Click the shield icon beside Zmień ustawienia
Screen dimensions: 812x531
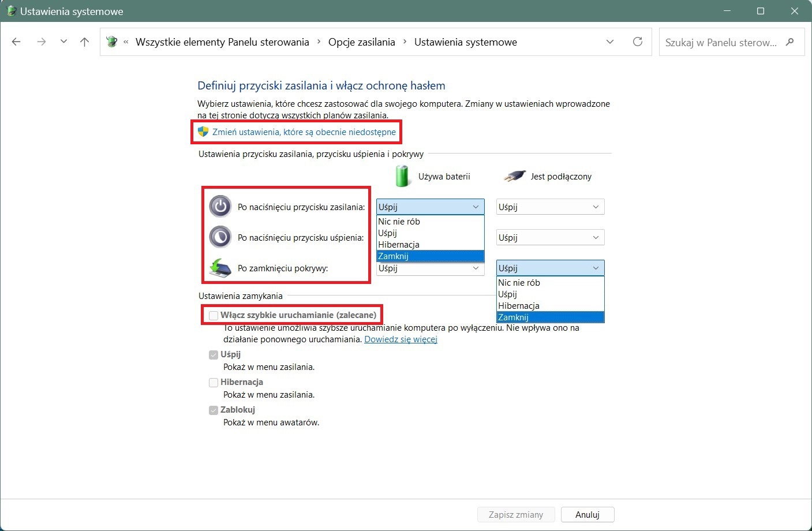coord(203,132)
